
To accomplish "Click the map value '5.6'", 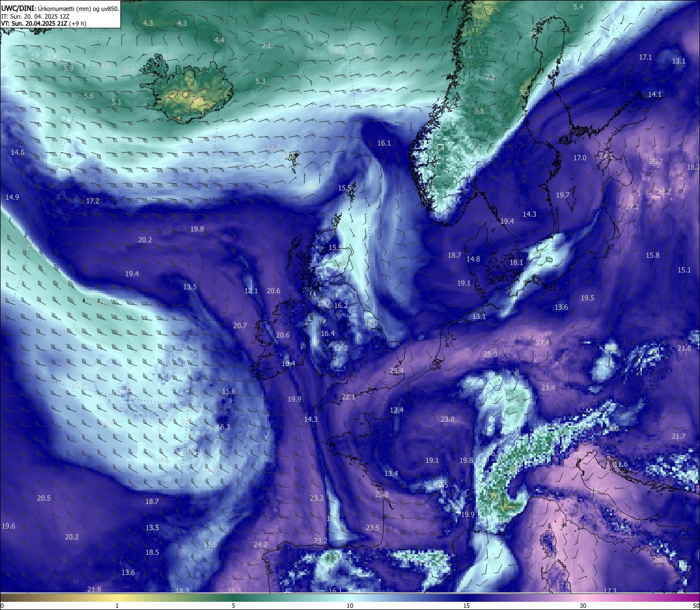I will [x=89, y=96].
